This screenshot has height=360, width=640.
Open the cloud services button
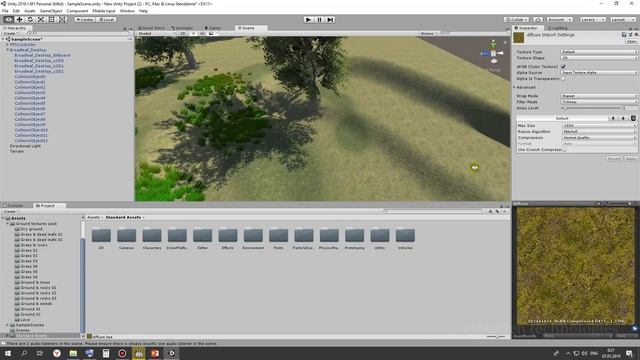tap(538, 20)
